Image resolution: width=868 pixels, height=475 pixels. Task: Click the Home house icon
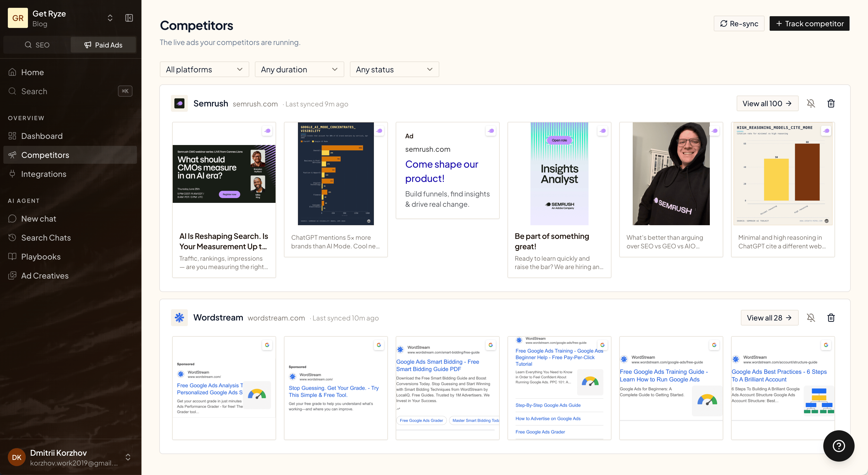coord(12,72)
